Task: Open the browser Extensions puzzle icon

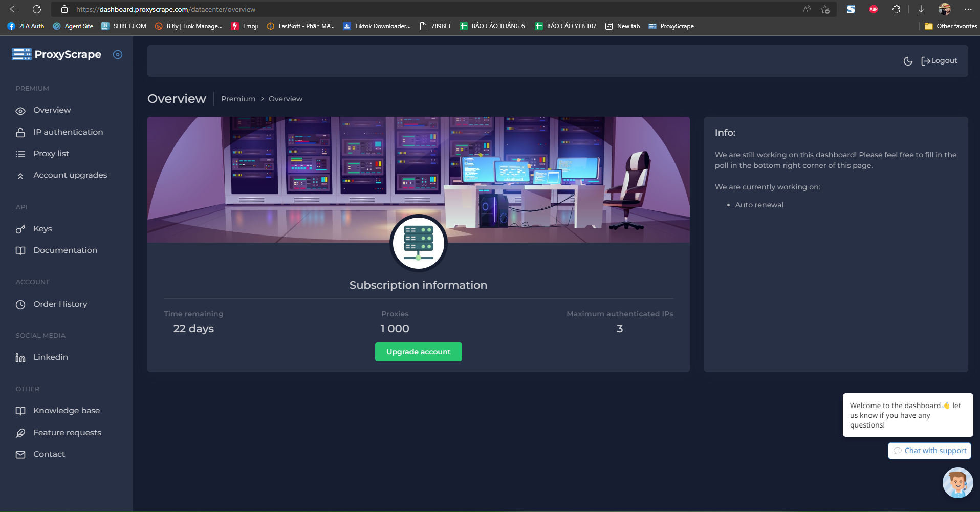Action: (896, 9)
